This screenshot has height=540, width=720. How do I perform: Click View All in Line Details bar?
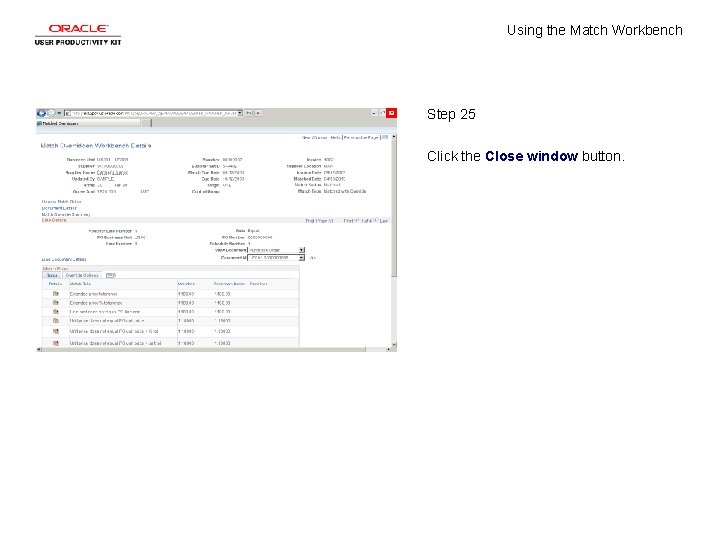325,221
